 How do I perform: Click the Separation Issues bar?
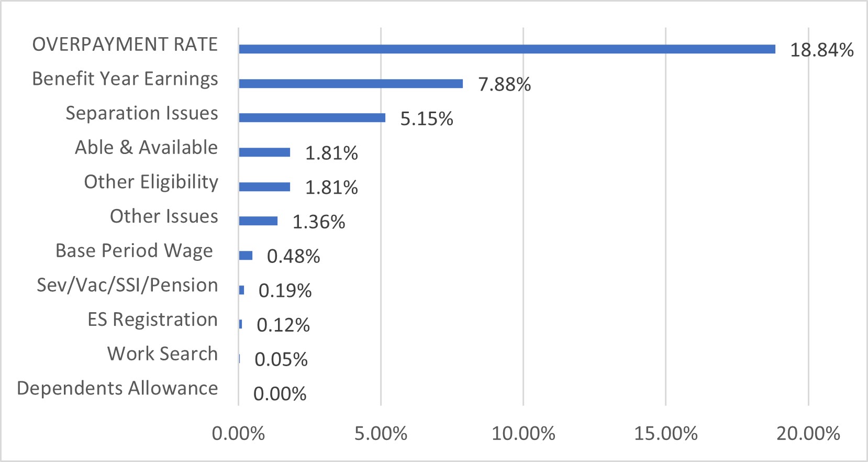coord(312,118)
